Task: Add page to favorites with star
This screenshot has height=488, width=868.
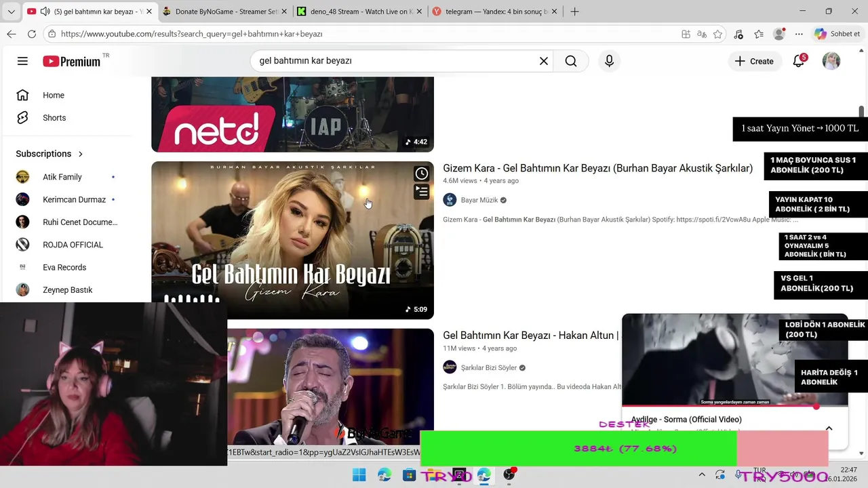Action: pyautogui.click(x=718, y=34)
